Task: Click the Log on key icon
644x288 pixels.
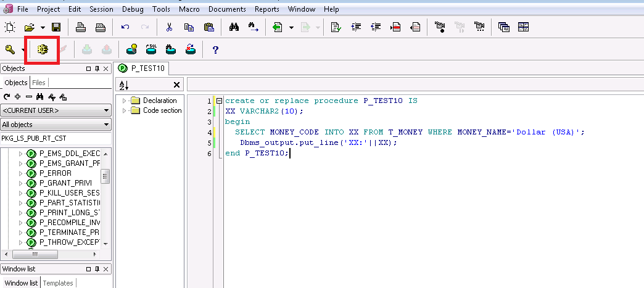Action: [x=10, y=50]
